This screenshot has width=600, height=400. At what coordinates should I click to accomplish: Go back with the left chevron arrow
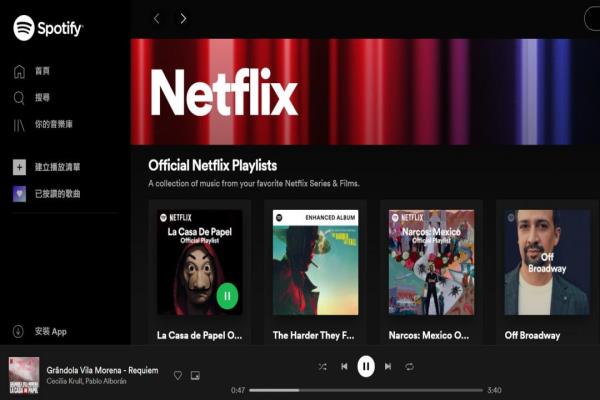tap(156, 18)
